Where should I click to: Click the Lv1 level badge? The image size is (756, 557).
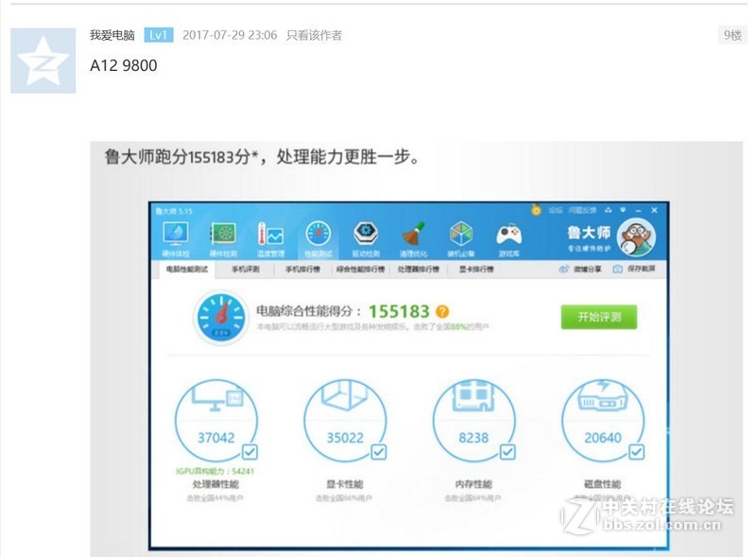159,35
